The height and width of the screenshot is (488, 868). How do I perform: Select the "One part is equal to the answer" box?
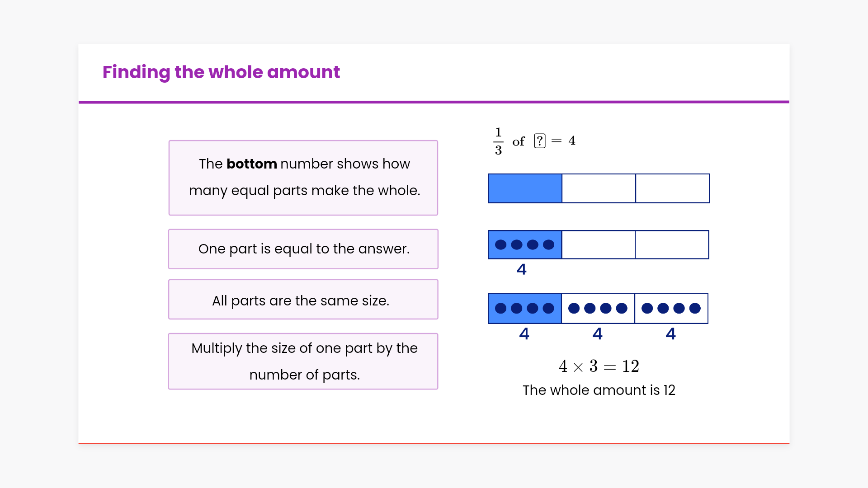tap(303, 249)
